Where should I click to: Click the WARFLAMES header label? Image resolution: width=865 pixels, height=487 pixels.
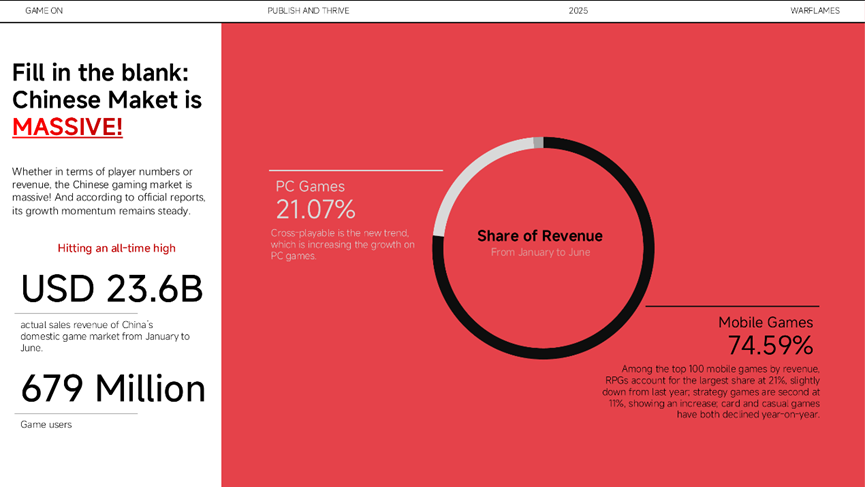click(815, 10)
